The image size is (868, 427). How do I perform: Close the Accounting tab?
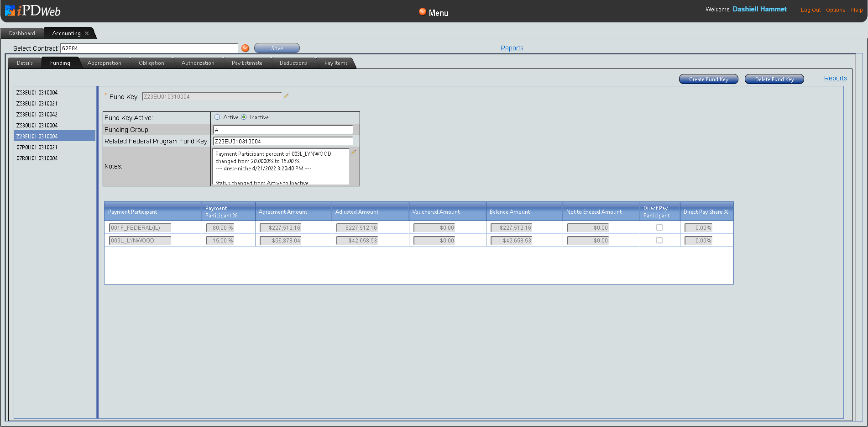tap(87, 33)
